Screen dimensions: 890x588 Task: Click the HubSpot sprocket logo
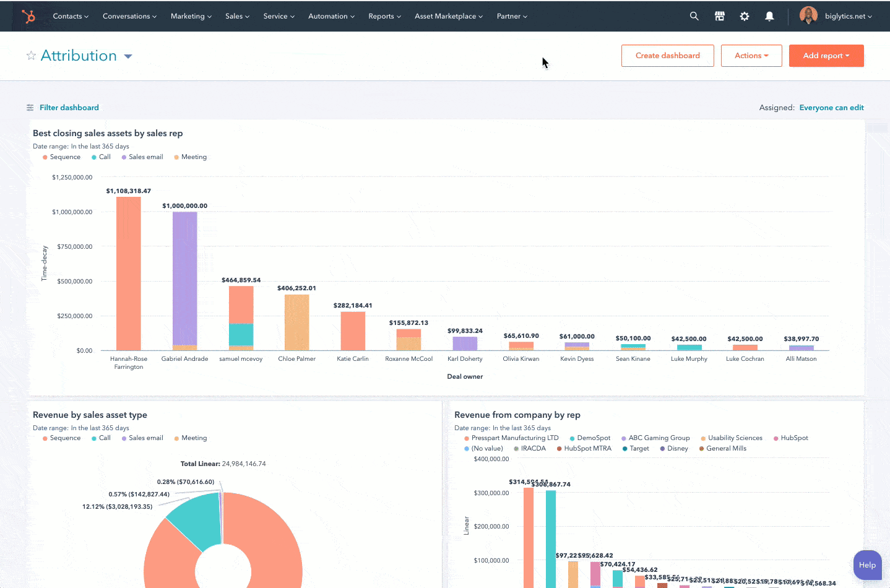[x=28, y=16]
